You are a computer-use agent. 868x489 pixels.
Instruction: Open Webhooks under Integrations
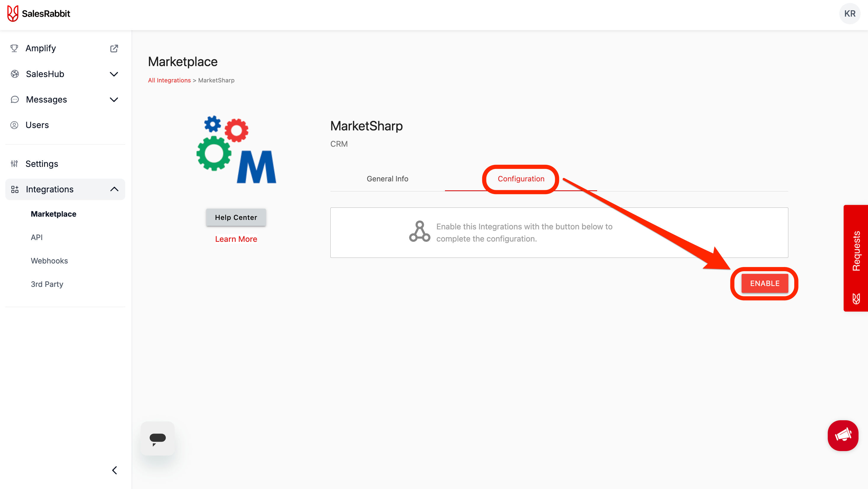pos(49,261)
